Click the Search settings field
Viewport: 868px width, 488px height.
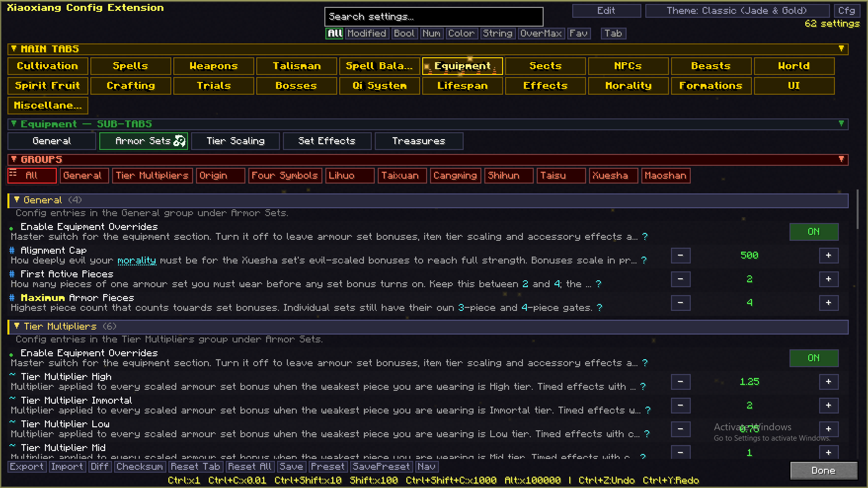coord(434,16)
